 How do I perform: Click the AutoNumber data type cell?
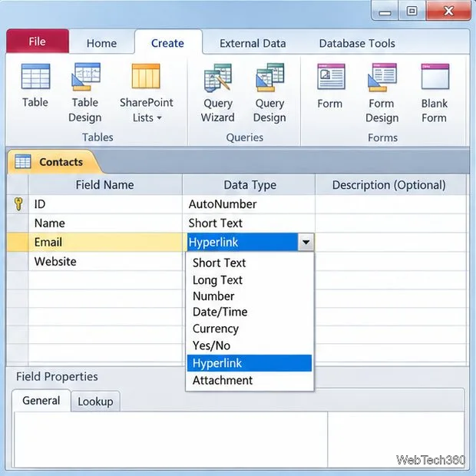point(249,204)
